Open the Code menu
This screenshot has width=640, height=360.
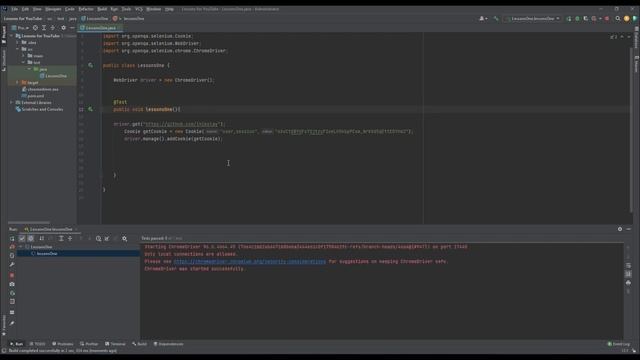[70, 9]
